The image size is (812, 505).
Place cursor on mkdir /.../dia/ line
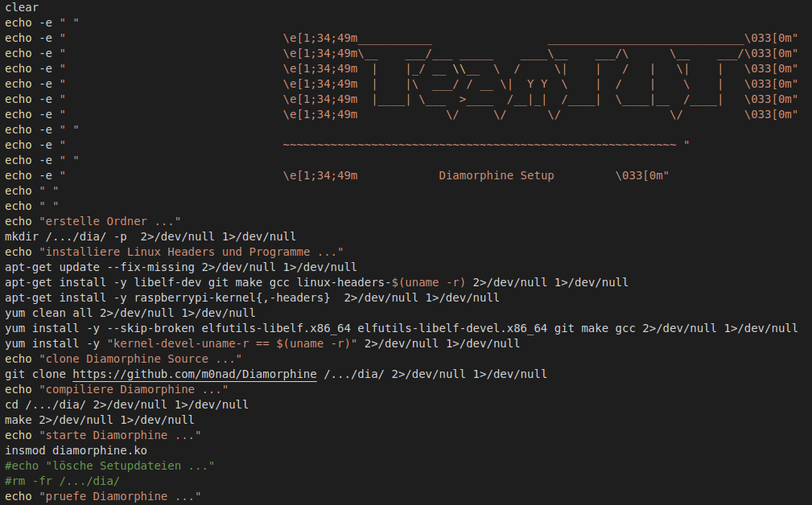150,237
